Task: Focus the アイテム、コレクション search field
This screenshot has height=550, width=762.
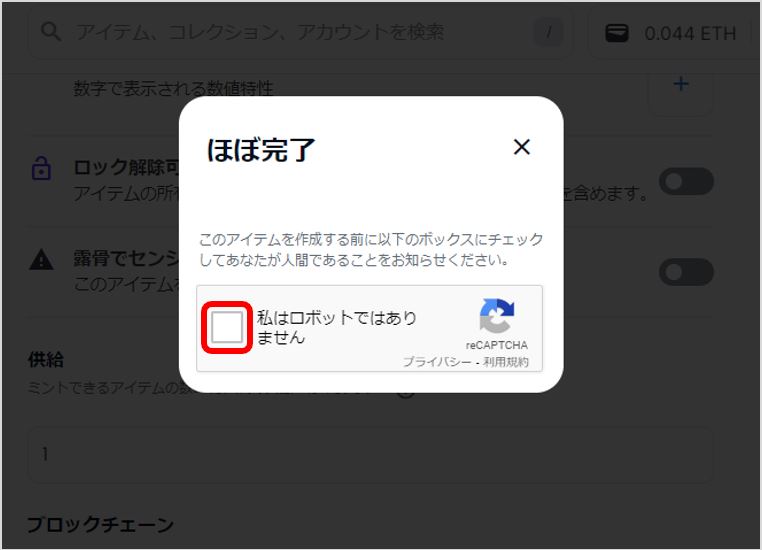Action: point(301,32)
